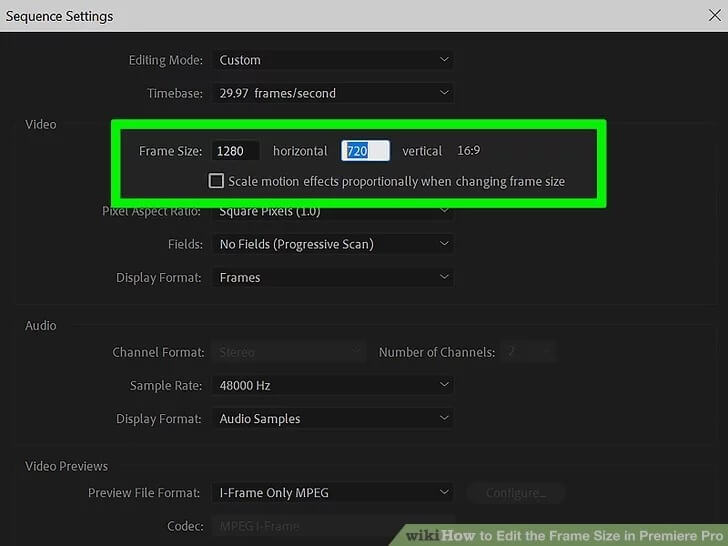Image resolution: width=728 pixels, height=546 pixels.
Task: Open video Display Format set to Frames
Action: (333, 278)
